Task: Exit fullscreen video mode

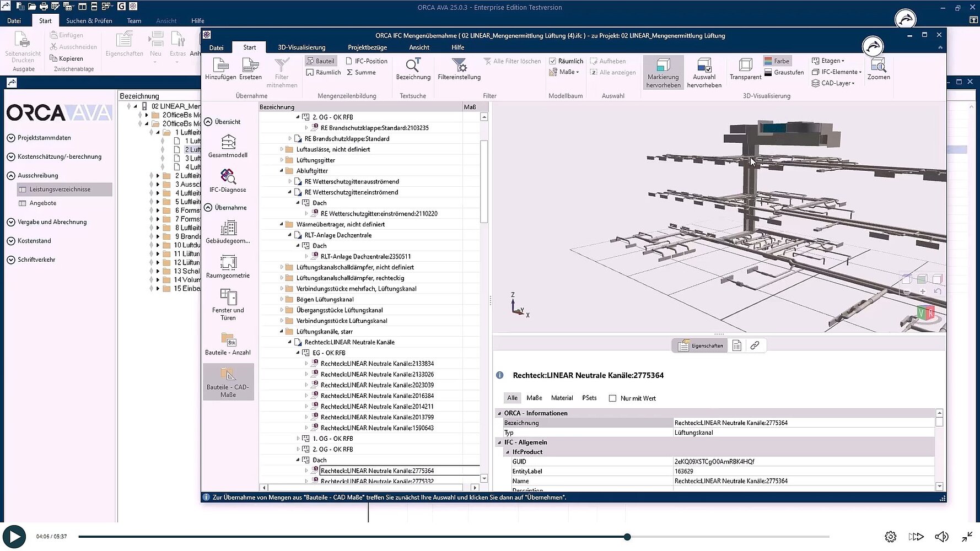Action: [x=967, y=537]
